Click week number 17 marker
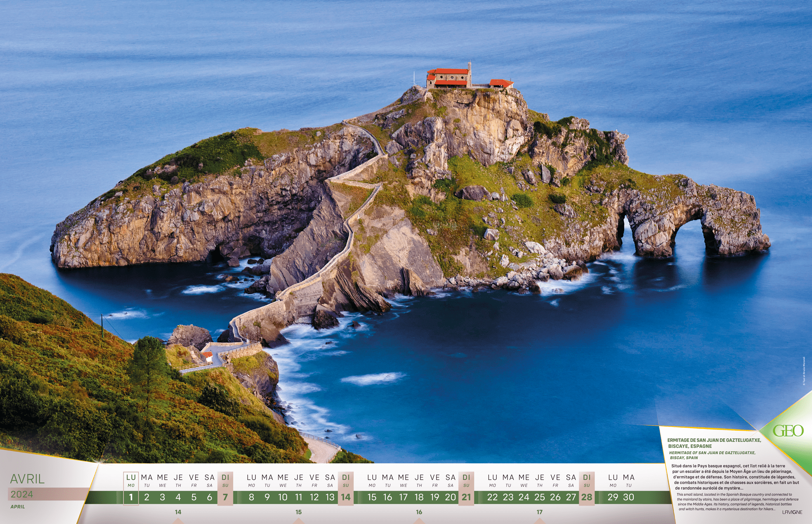Viewport: 812px width, 524px height. [x=539, y=512]
